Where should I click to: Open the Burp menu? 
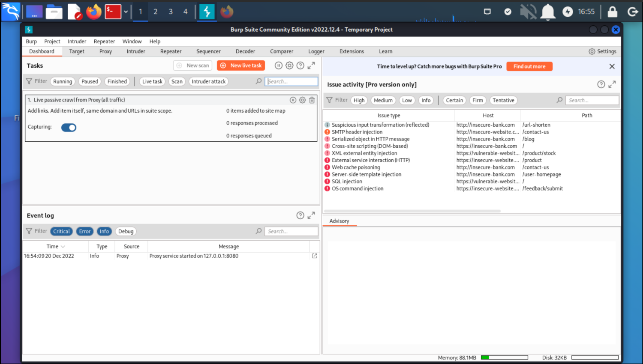point(31,42)
